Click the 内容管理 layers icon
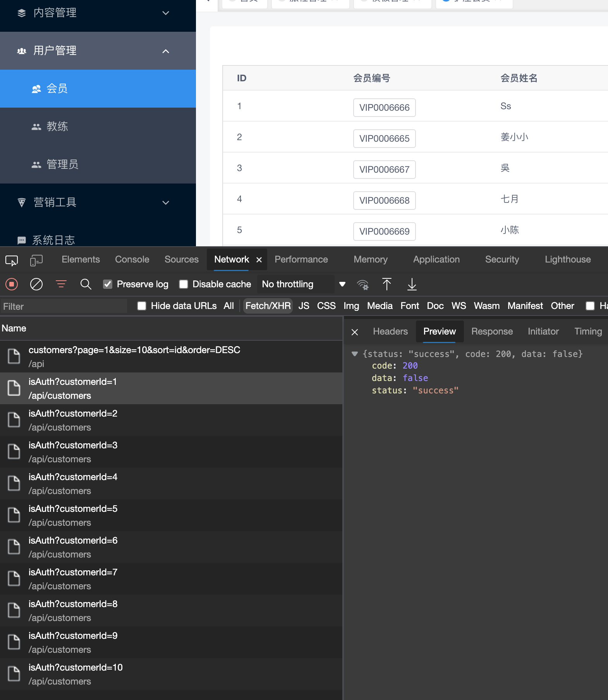The height and width of the screenshot is (700, 608). pos(22,13)
